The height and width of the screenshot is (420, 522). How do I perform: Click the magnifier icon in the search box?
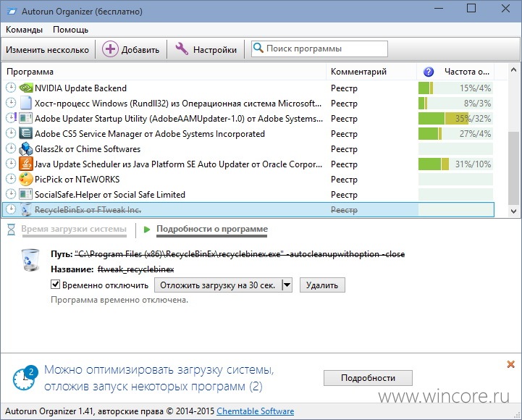[x=258, y=48]
